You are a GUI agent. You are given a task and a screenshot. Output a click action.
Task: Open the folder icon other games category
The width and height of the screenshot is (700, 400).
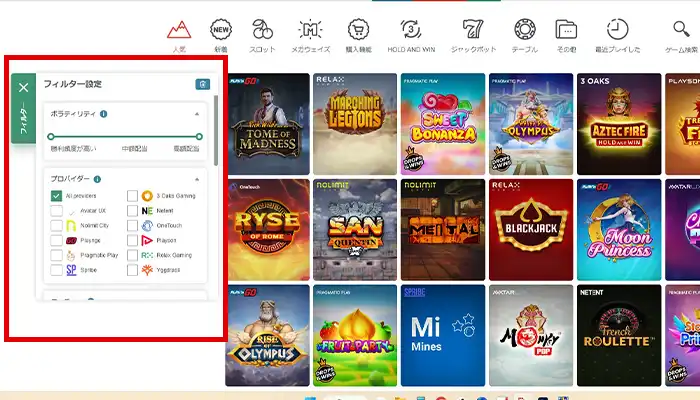tap(566, 37)
